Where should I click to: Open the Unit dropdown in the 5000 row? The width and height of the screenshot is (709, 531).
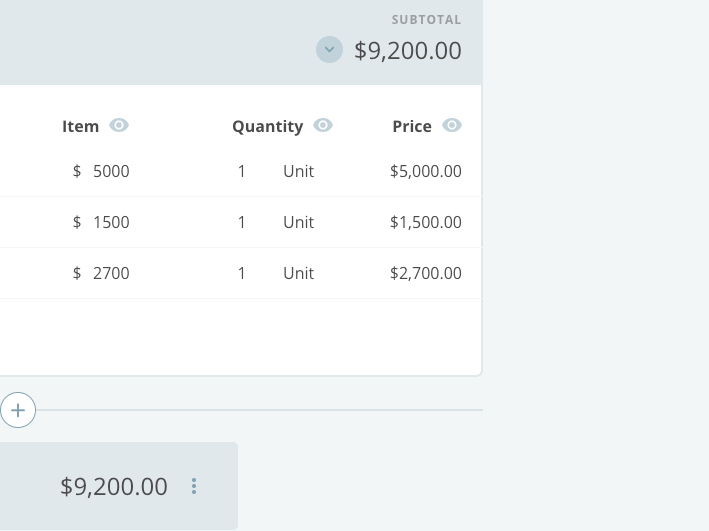click(298, 171)
